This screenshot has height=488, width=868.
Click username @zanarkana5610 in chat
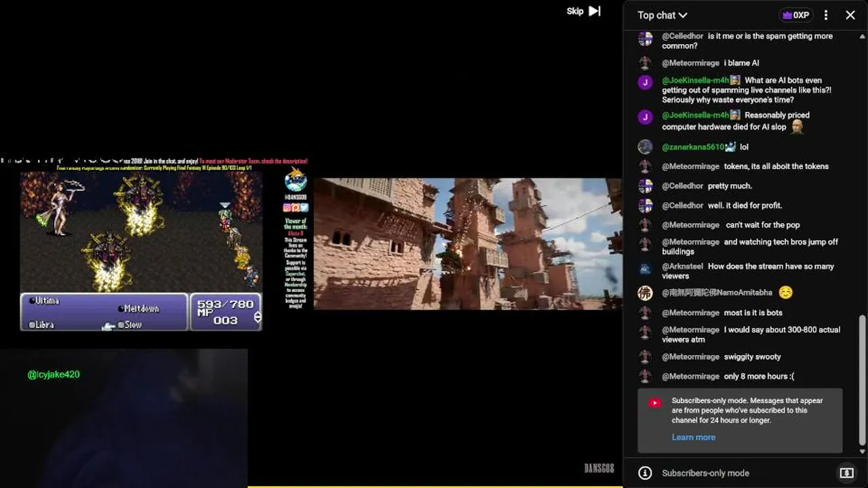coord(694,147)
